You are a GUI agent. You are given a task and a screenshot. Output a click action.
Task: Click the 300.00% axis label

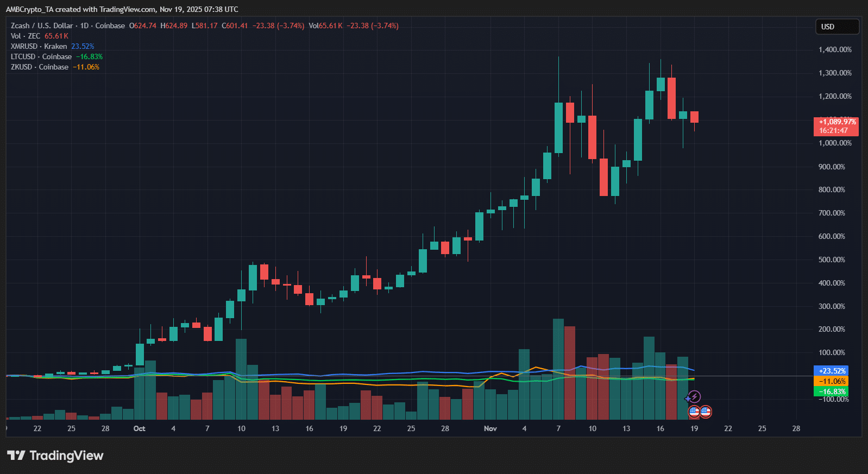click(x=832, y=306)
